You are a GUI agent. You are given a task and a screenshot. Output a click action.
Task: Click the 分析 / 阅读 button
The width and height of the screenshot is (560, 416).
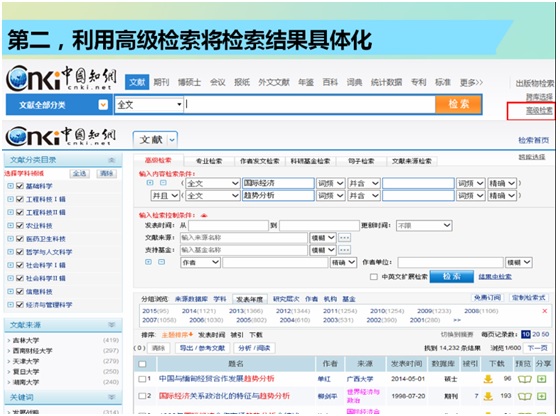point(254,348)
